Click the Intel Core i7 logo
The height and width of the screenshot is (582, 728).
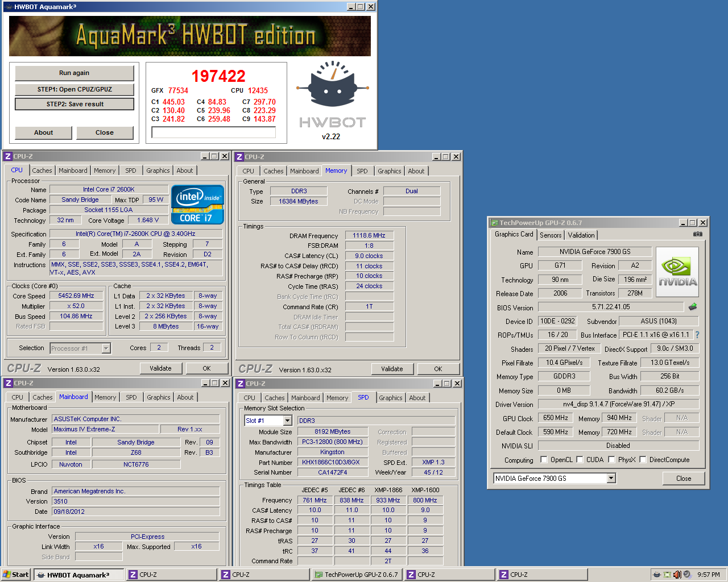pos(197,205)
